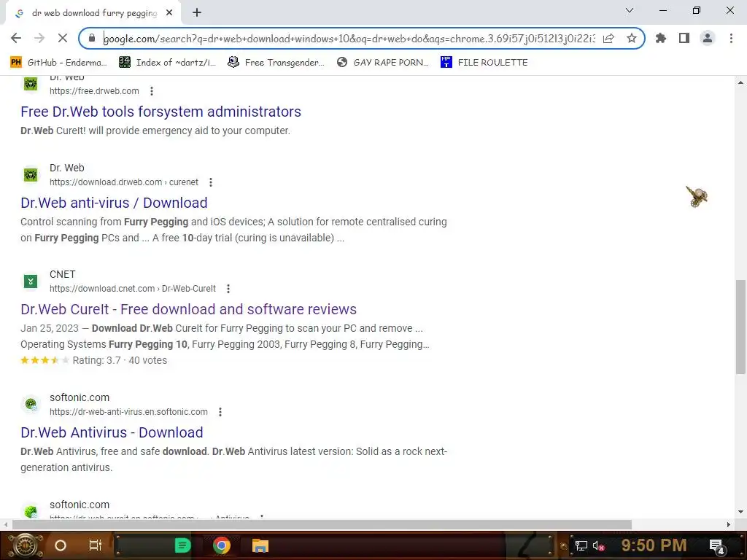747x560 pixels.
Task: Click the scroll down arrow
Action: (x=740, y=513)
